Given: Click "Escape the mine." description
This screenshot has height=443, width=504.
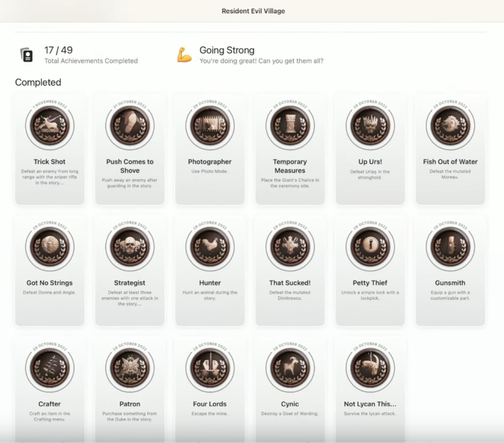Looking at the screenshot, I should (x=210, y=413).
